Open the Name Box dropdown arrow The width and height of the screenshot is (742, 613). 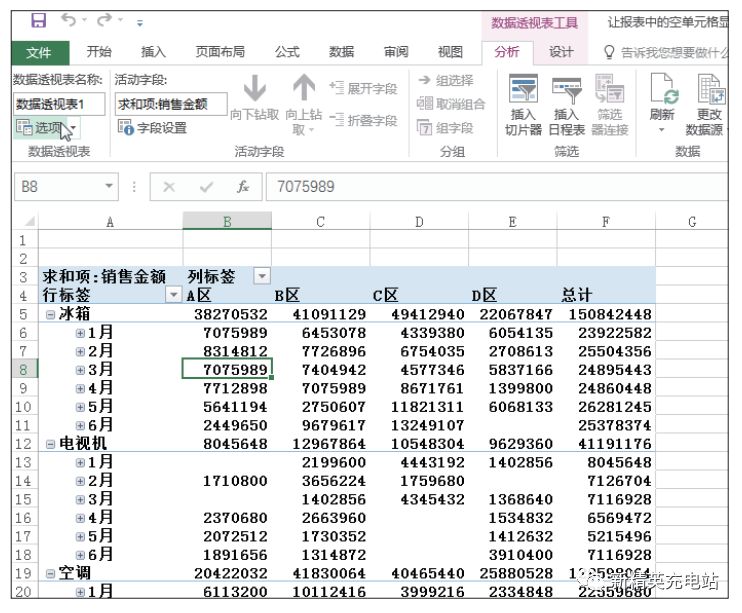[109, 187]
